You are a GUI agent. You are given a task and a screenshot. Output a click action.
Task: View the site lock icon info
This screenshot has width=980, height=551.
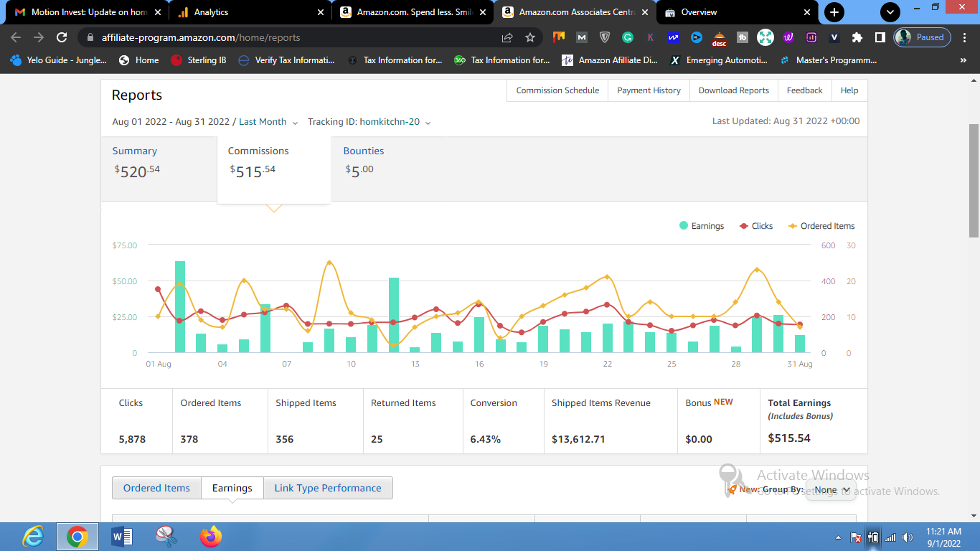90,37
